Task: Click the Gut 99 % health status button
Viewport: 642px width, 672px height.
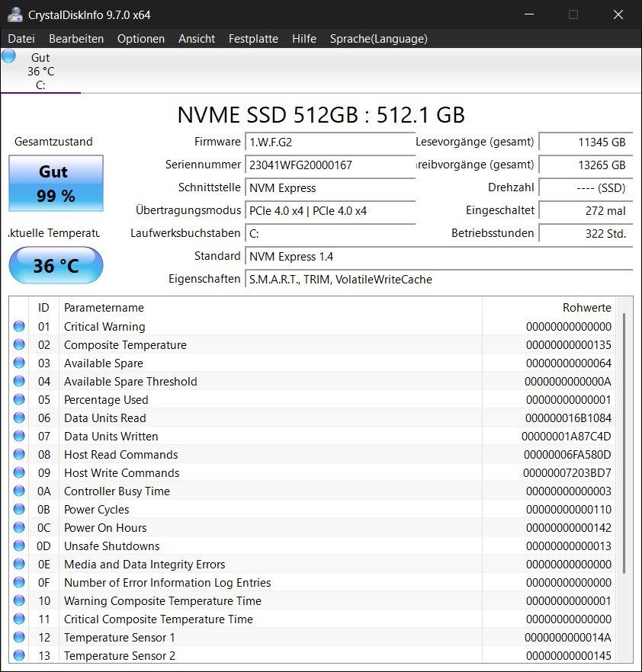Action: 56,184
